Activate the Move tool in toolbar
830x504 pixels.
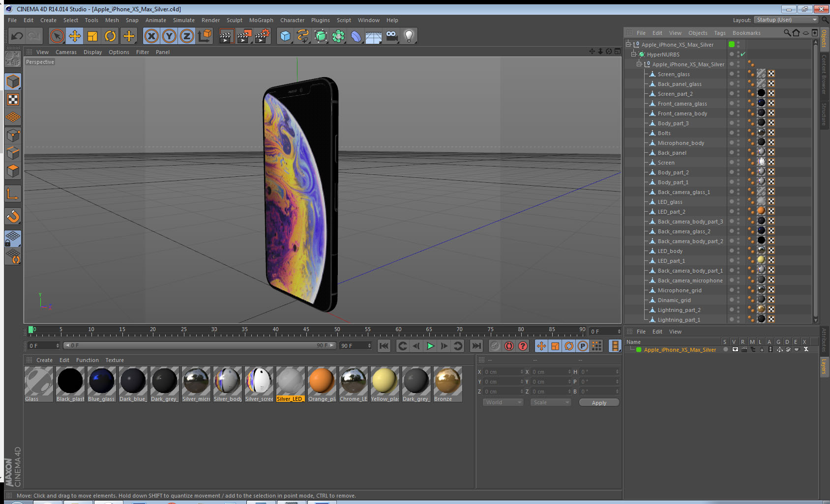75,36
